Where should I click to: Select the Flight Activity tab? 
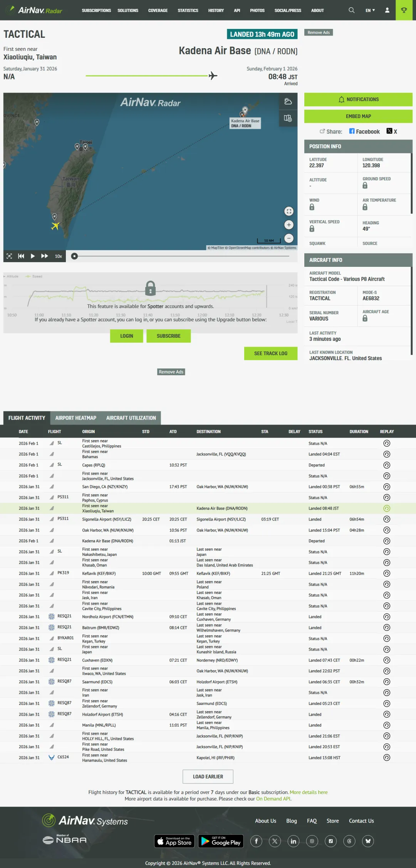point(27,418)
